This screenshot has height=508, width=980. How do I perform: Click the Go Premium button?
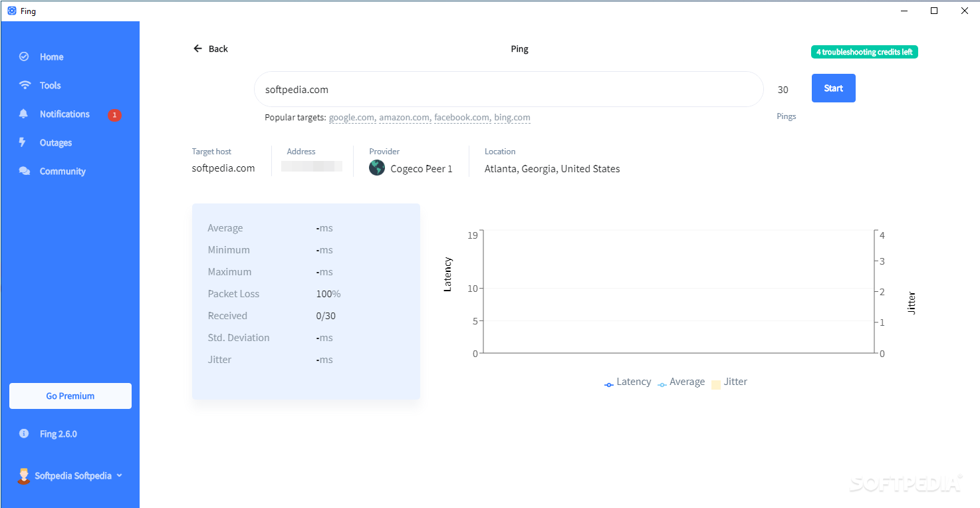coord(70,396)
